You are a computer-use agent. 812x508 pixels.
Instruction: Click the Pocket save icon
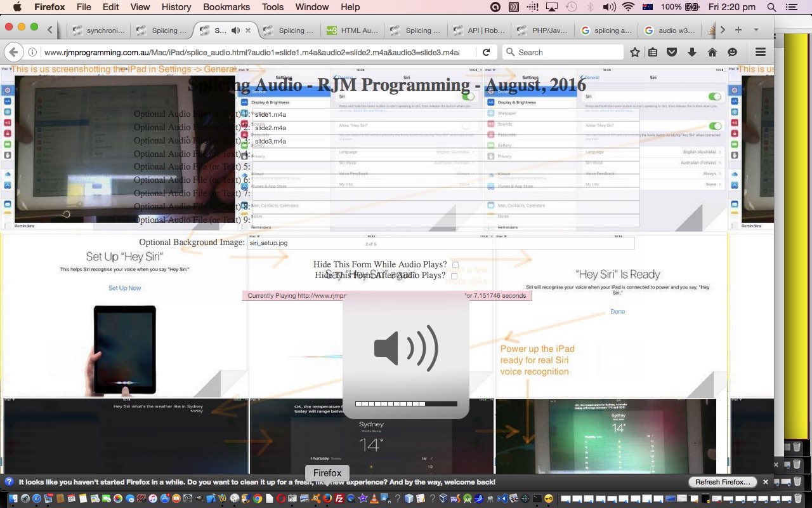coord(672,52)
